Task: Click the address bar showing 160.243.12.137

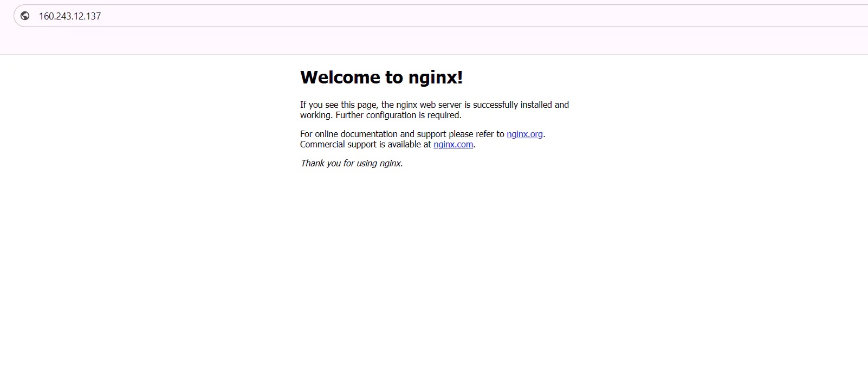Action: 441,16
